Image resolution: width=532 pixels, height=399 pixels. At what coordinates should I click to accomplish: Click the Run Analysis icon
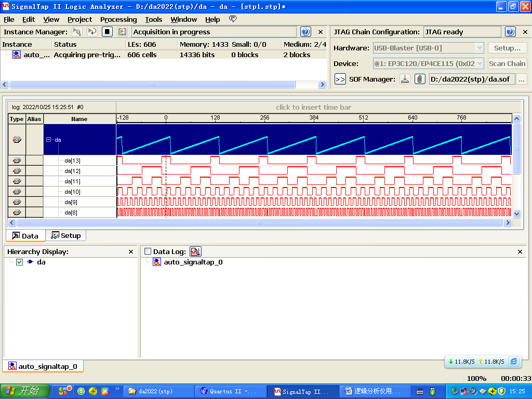pyautogui.click(x=77, y=32)
